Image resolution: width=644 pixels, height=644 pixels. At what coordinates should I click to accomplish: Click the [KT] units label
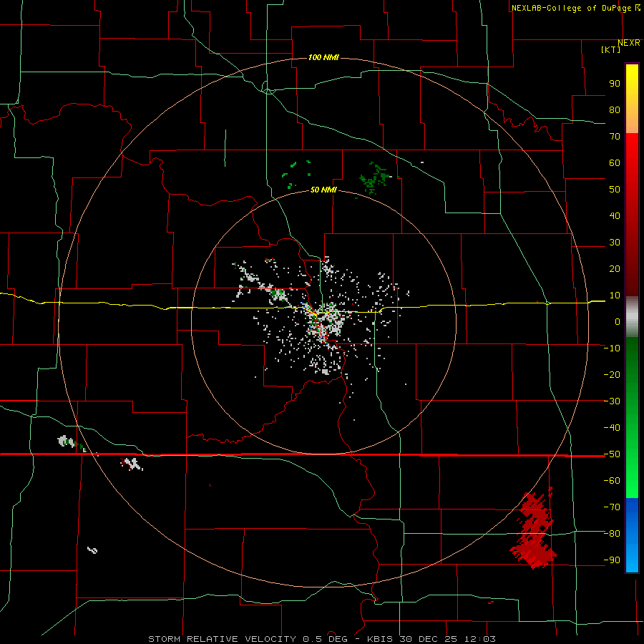[611, 49]
